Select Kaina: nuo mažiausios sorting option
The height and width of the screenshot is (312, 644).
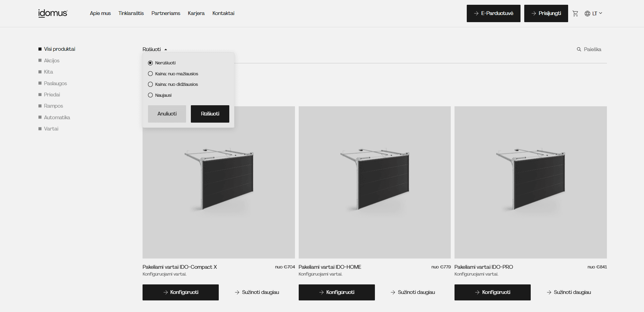tap(150, 74)
